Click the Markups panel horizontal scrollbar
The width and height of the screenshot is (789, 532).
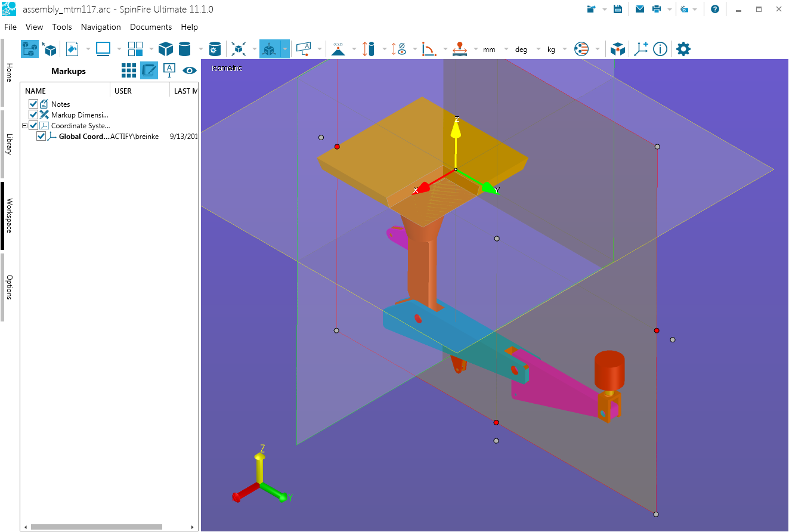pos(96,527)
